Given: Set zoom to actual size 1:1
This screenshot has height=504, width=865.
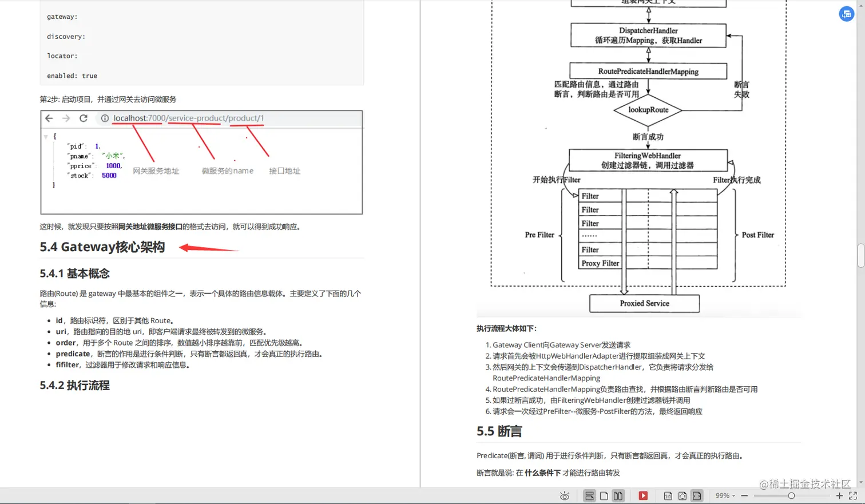Looking at the screenshot, I should [x=668, y=496].
